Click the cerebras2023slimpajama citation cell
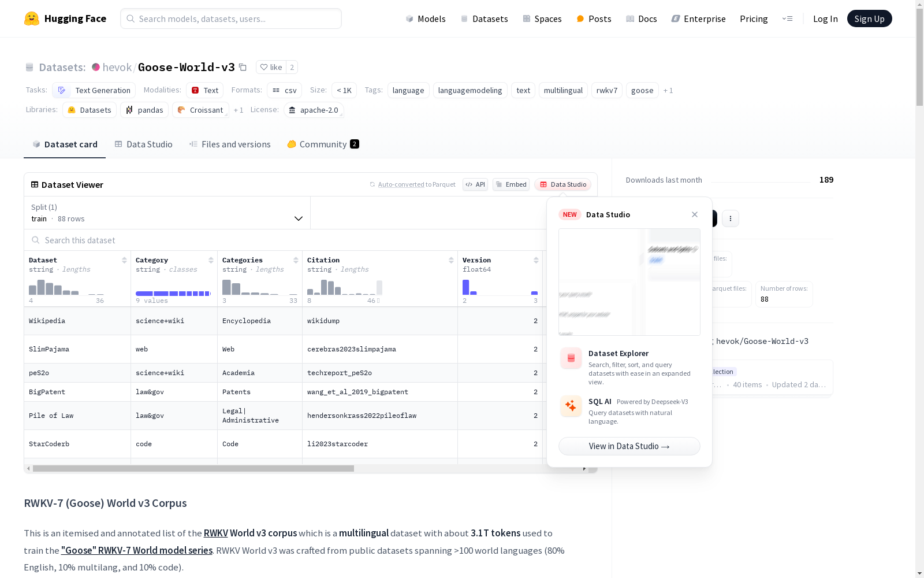This screenshot has width=924, height=578. [x=380, y=349]
